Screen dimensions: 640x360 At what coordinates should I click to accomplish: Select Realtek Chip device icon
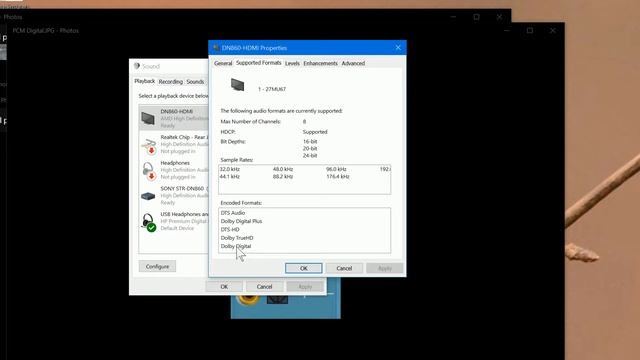pos(149,146)
